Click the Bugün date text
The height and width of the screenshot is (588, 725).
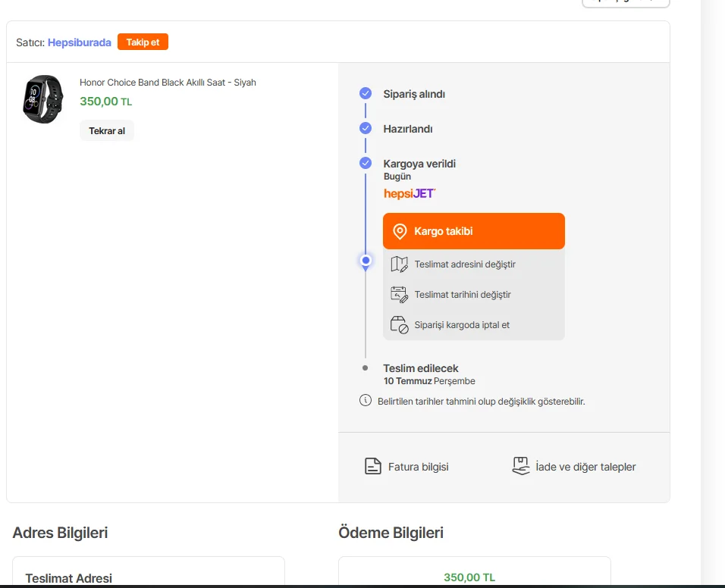pos(397,177)
